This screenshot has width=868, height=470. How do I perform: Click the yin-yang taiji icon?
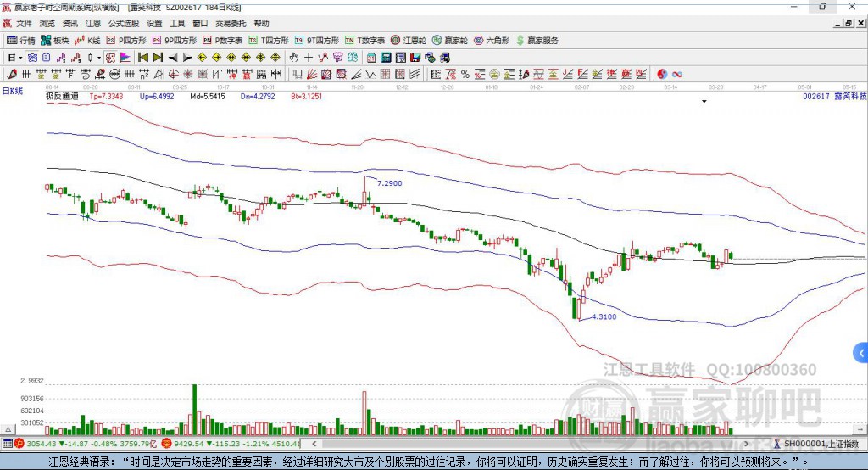pyautogui.click(x=662, y=75)
